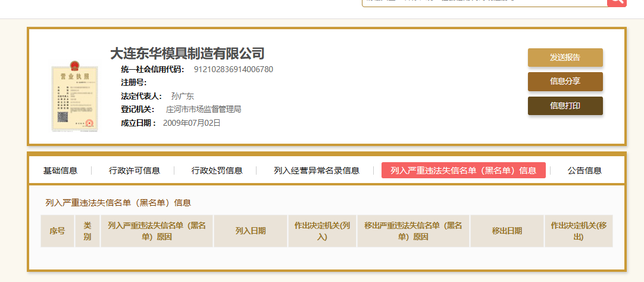Click the 统一社会信用代码 label
Image resolution: width=644 pixels, height=282 pixels.
tap(153, 69)
